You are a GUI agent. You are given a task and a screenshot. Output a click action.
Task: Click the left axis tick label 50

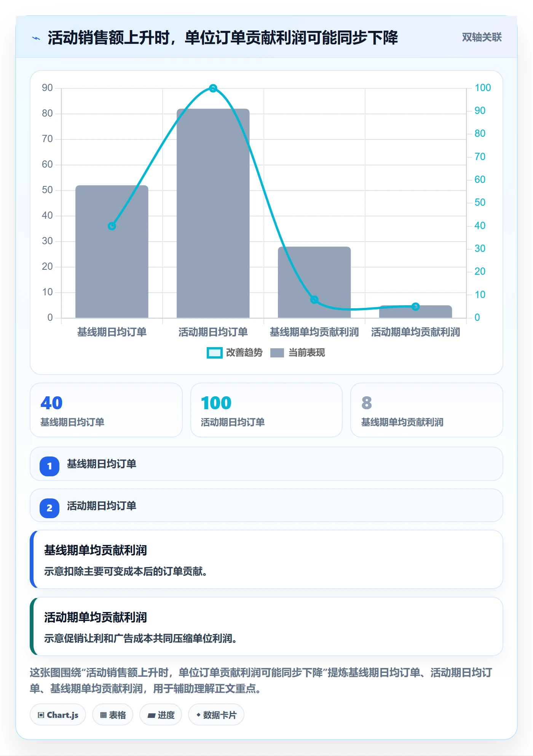(x=48, y=190)
